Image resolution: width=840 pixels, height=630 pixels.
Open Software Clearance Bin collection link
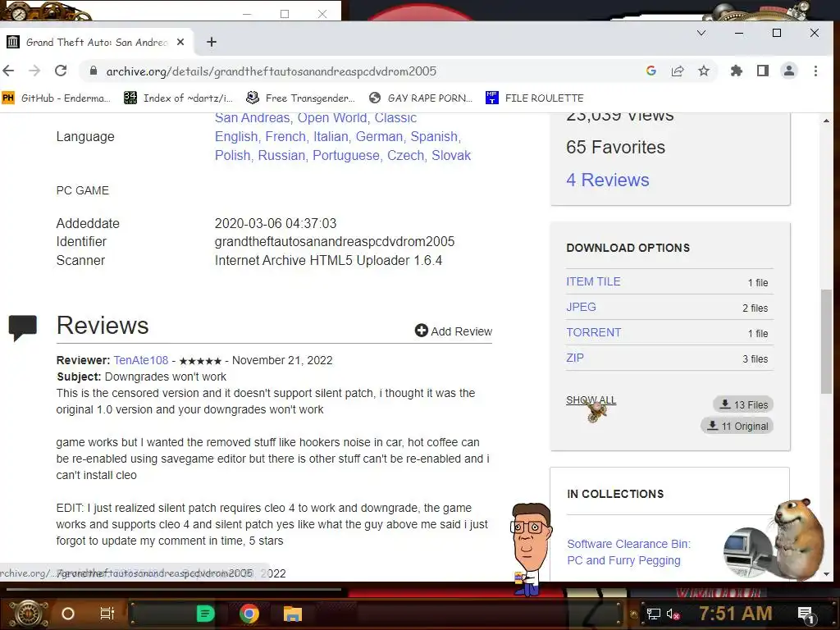click(629, 552)
